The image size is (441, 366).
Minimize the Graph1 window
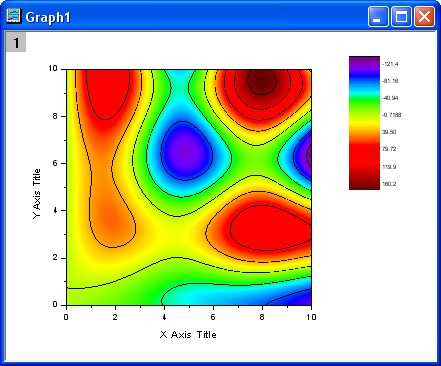click(378, 16)
